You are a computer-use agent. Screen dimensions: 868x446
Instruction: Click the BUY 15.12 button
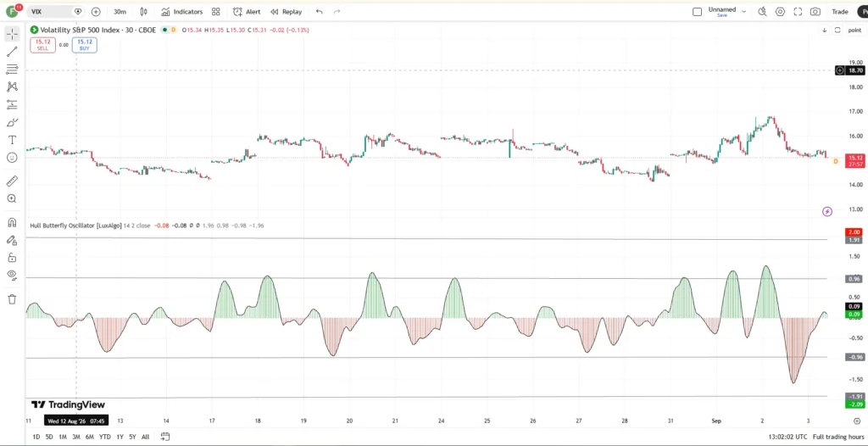click(84, 45)
